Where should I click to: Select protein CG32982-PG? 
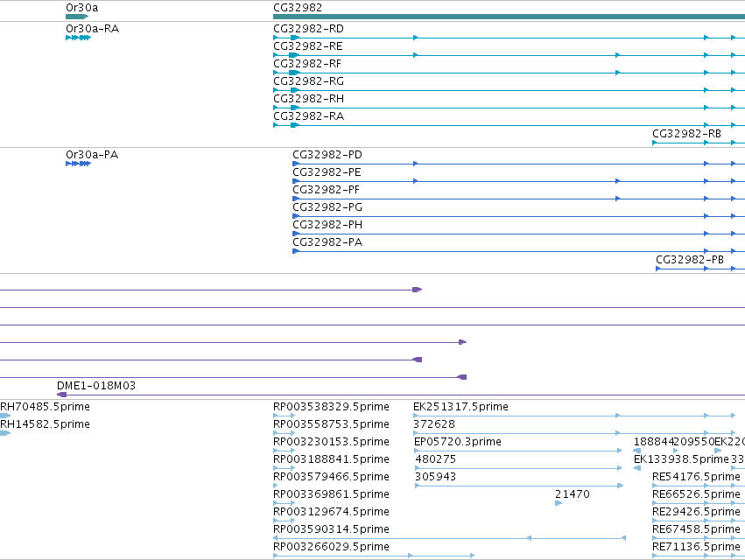coord(327,207)
